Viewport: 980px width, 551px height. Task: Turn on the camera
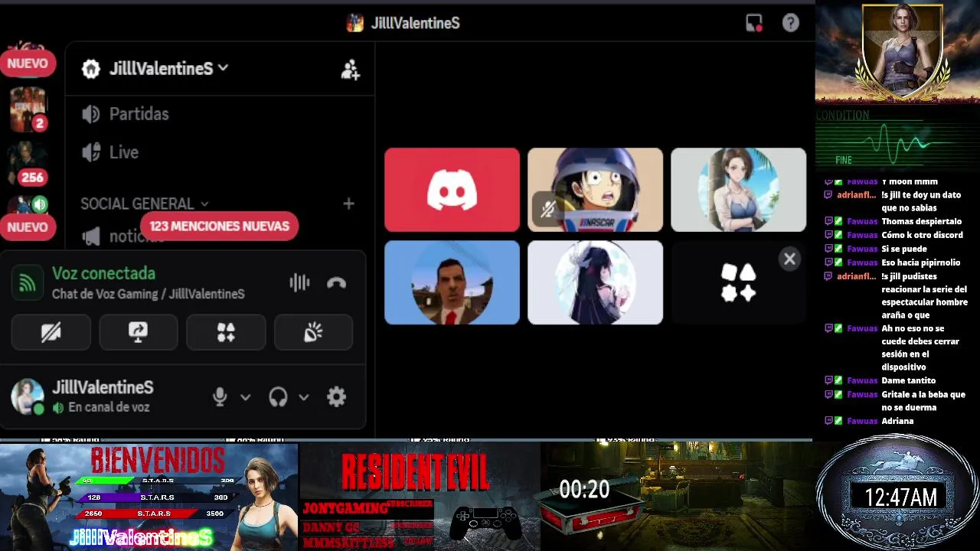point(51,332)
